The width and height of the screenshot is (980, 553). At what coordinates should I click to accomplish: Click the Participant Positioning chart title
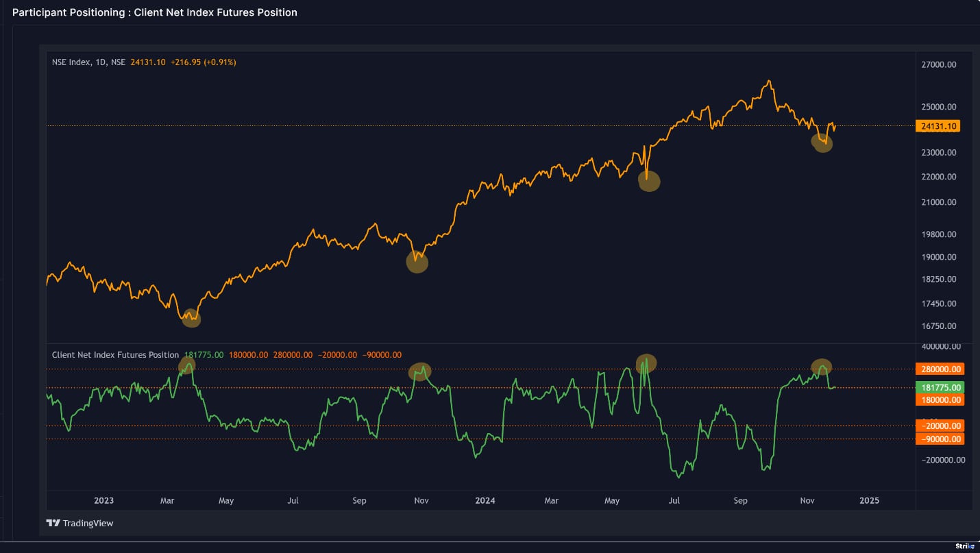(155, 12)
